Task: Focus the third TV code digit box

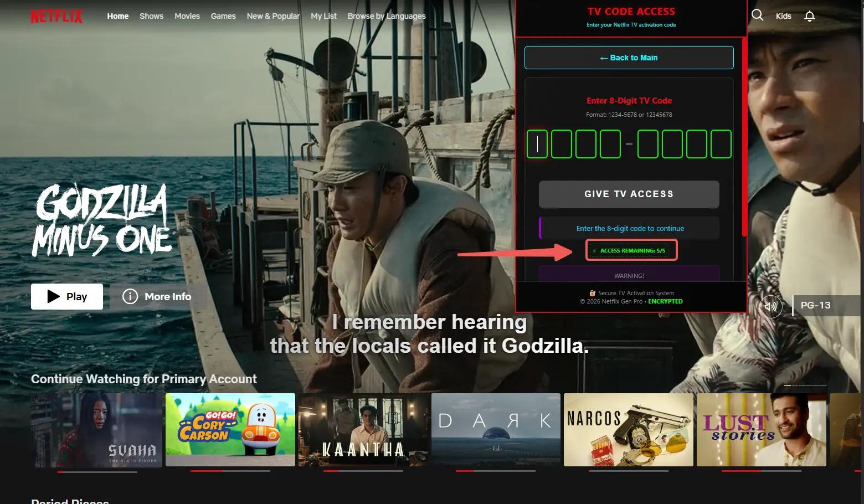Action: coord(586,144)
